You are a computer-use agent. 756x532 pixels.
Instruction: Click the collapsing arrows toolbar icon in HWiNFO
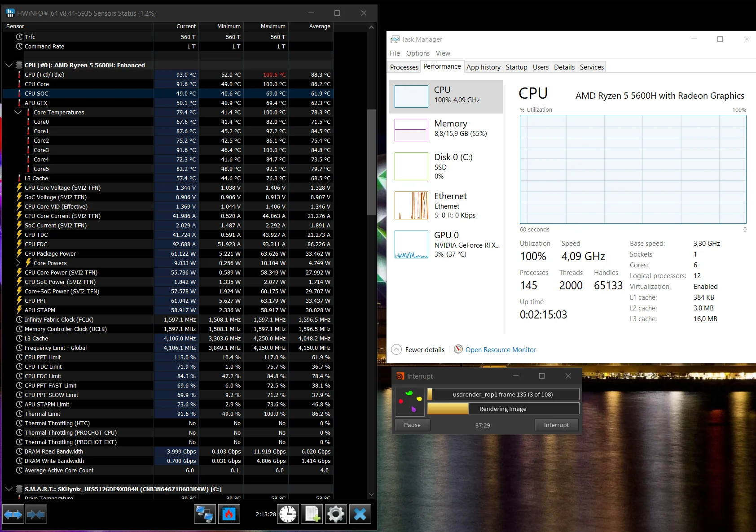click(36, 514)
